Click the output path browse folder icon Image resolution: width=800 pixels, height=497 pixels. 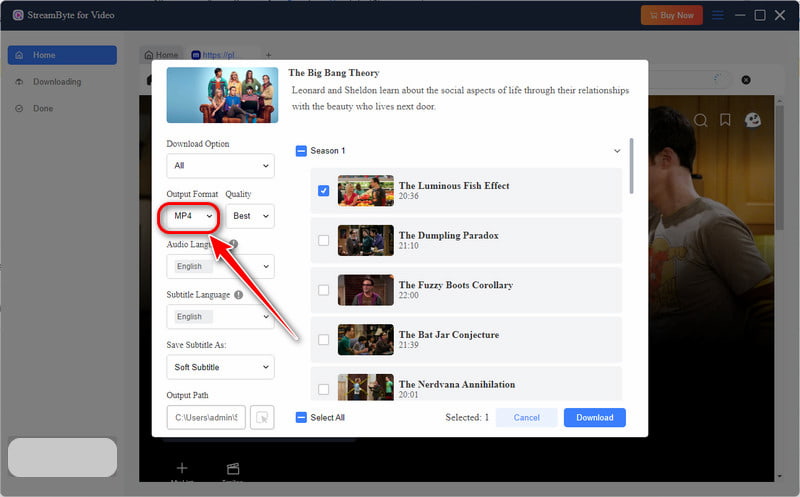[262, 417]
